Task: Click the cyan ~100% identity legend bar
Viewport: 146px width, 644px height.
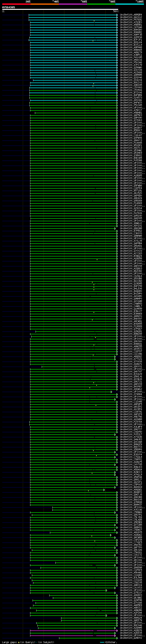Action: click(130, 4)
